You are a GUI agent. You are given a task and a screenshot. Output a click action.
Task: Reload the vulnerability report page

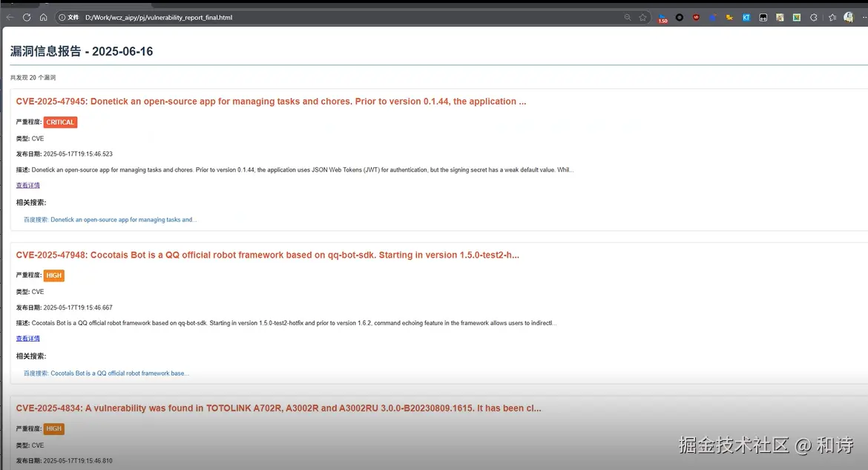27,18
